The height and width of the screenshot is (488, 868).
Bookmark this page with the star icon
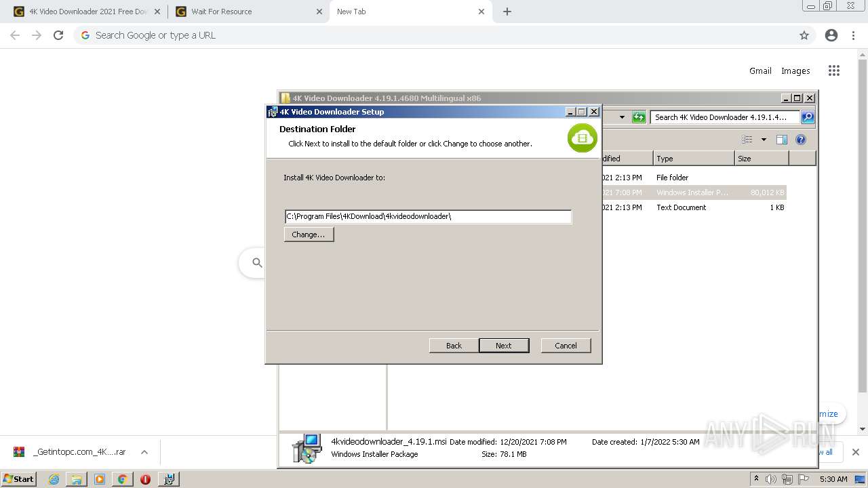[x=804, y=35]
